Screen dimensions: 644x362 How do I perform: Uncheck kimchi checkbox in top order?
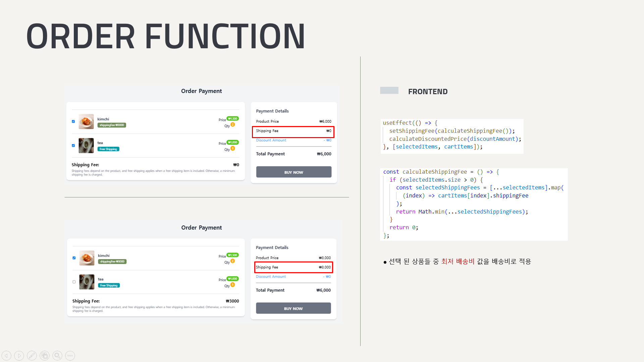(x=73, y=122)
